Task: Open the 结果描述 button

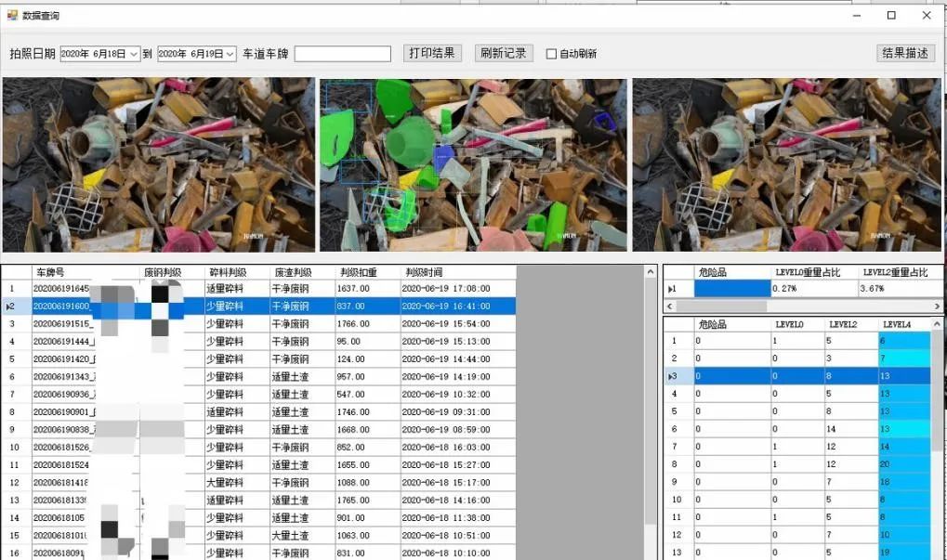Action: click(905, 53)
